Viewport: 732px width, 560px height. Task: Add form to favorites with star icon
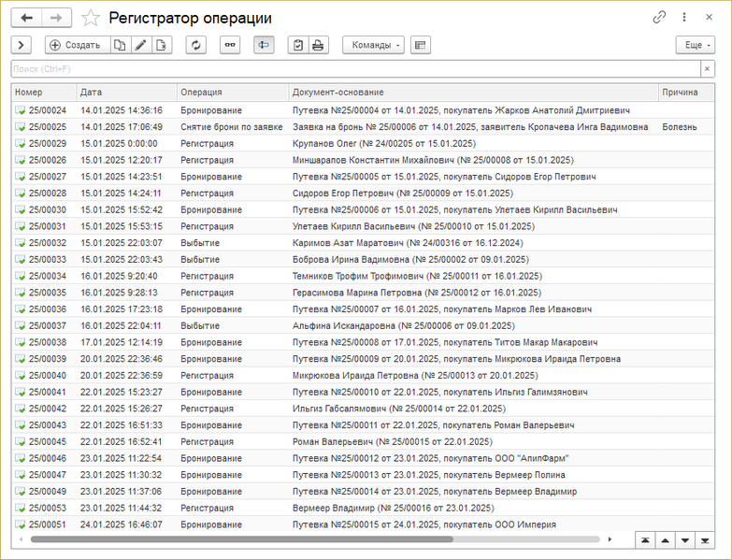90,18
